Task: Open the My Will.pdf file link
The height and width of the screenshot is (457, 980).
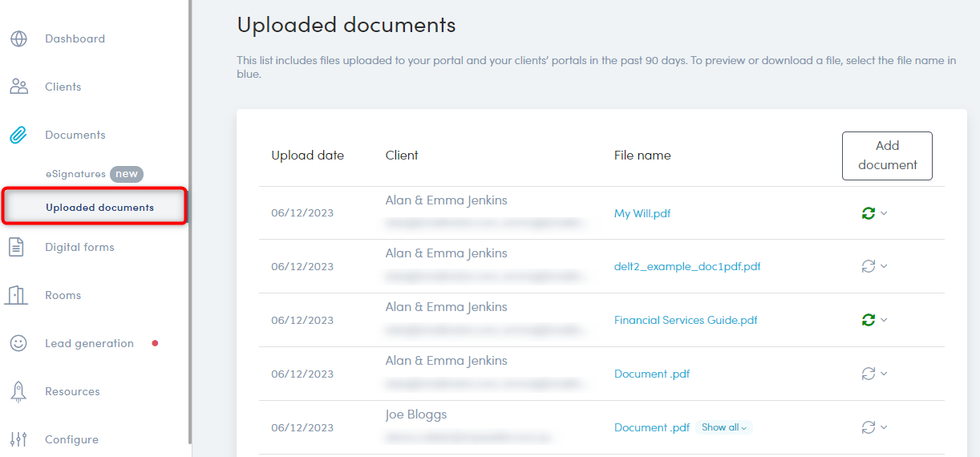Action: (x=642, y=213)
